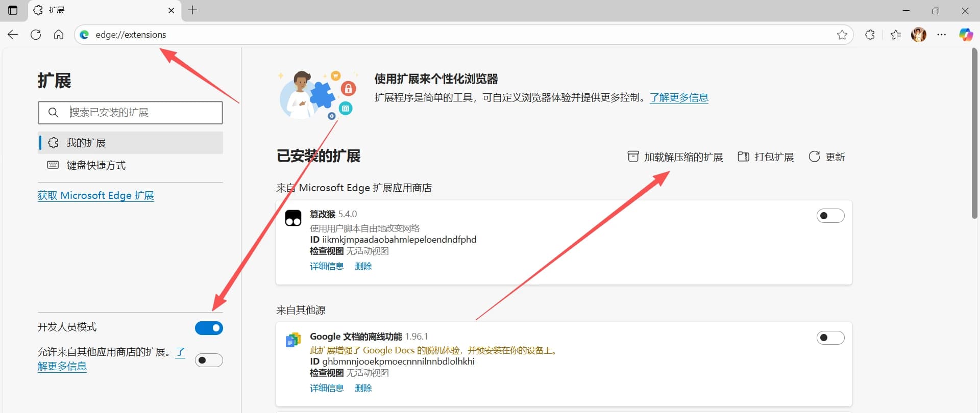The width and height of the screenshot is (980, 413).
Task: Click the browser back arrow icon
Action: (13, 35)
